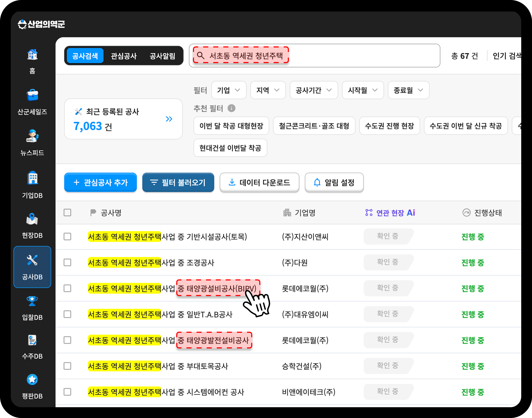Open the 홈 sidebar icon

tap(32, 54)
